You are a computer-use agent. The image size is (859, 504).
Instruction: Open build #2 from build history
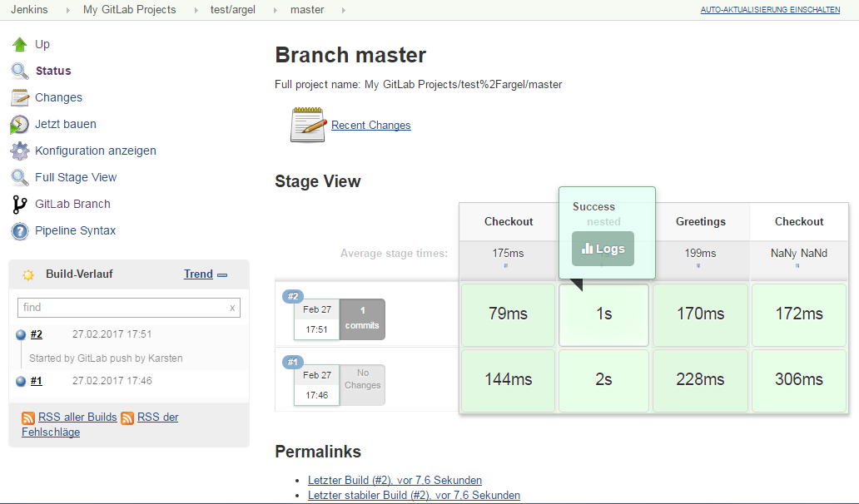(x=36, y=334)
